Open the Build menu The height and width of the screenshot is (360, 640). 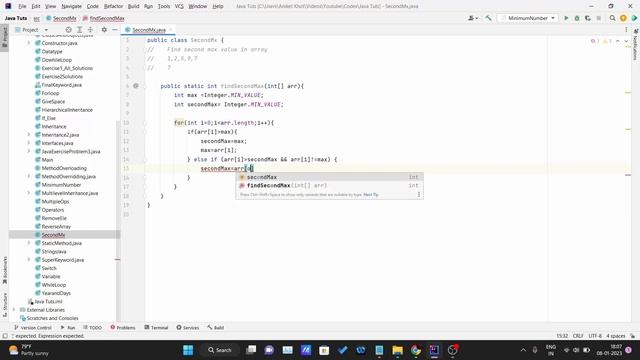[133, 6]
